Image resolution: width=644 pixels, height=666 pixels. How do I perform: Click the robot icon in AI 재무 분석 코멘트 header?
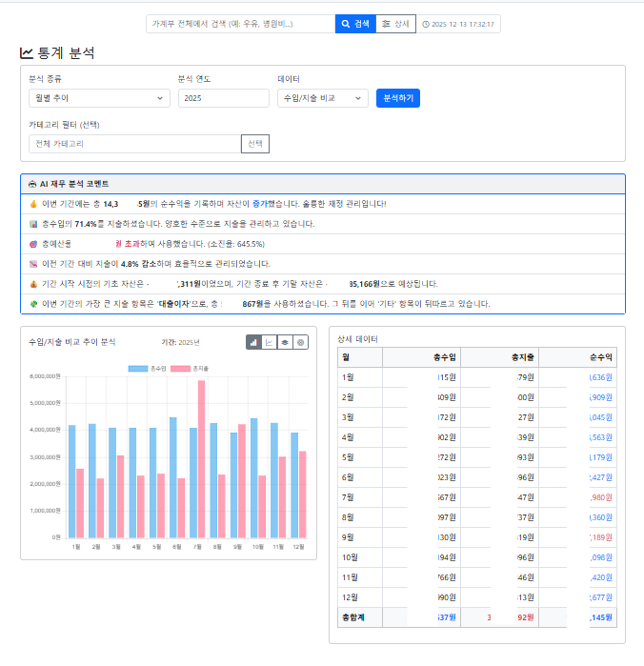pyautogui.click(x=32, y=184)
